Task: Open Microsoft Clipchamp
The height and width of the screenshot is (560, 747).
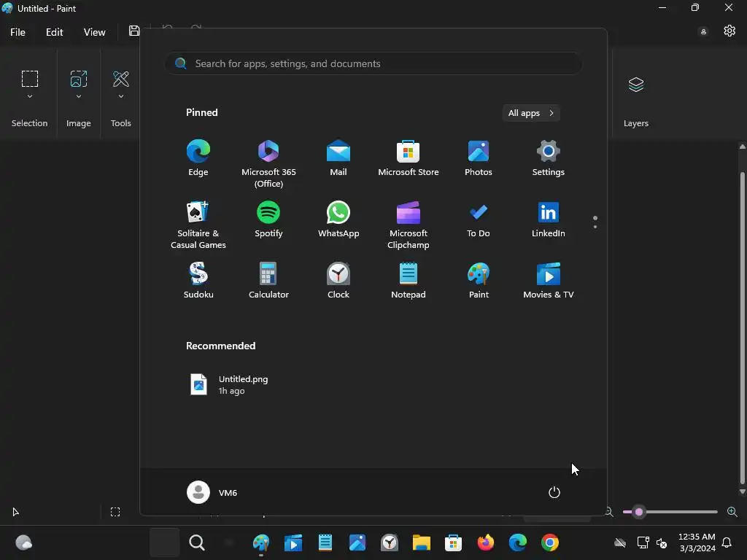Action: point(409,225)
